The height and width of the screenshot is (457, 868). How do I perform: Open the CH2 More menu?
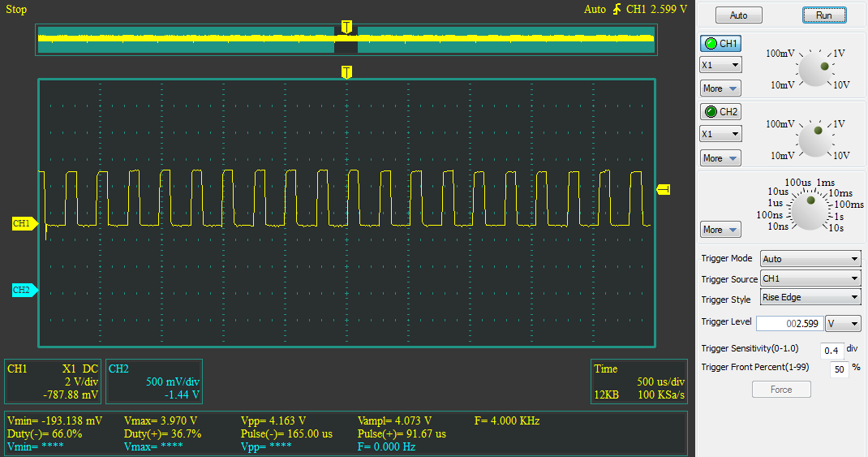[720, 157]
